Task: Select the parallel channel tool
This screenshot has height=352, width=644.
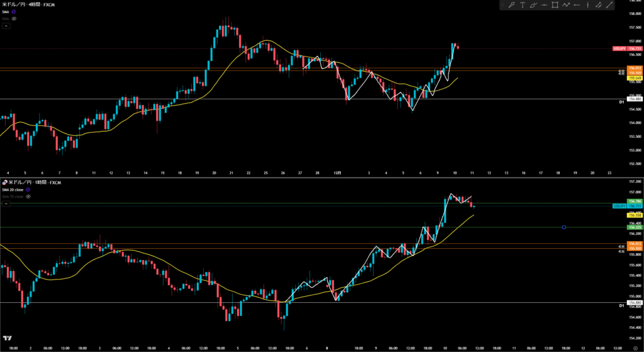Action: (x=598, y=6)
